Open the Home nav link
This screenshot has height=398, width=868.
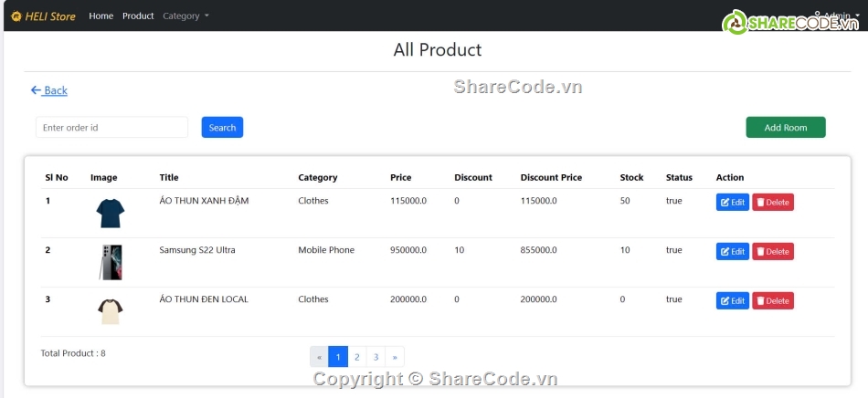pyautogui.click(x=101, y=16)
